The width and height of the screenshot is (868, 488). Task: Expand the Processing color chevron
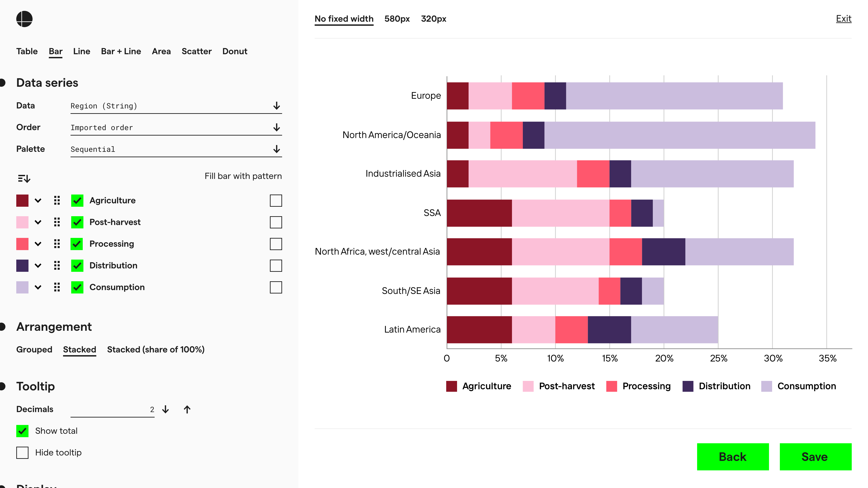(x=38, y=244)
